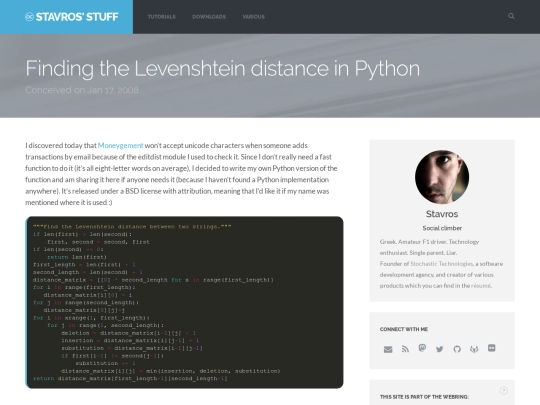Click the 'CONNECT WITH ME' heading
The image size is (540, 405).
(x=404, y=329)
